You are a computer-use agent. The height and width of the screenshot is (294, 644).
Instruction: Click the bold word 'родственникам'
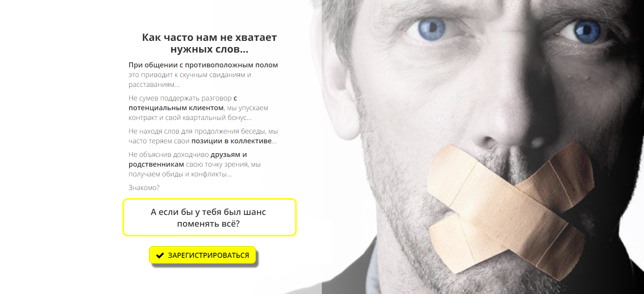pos(156,164)
